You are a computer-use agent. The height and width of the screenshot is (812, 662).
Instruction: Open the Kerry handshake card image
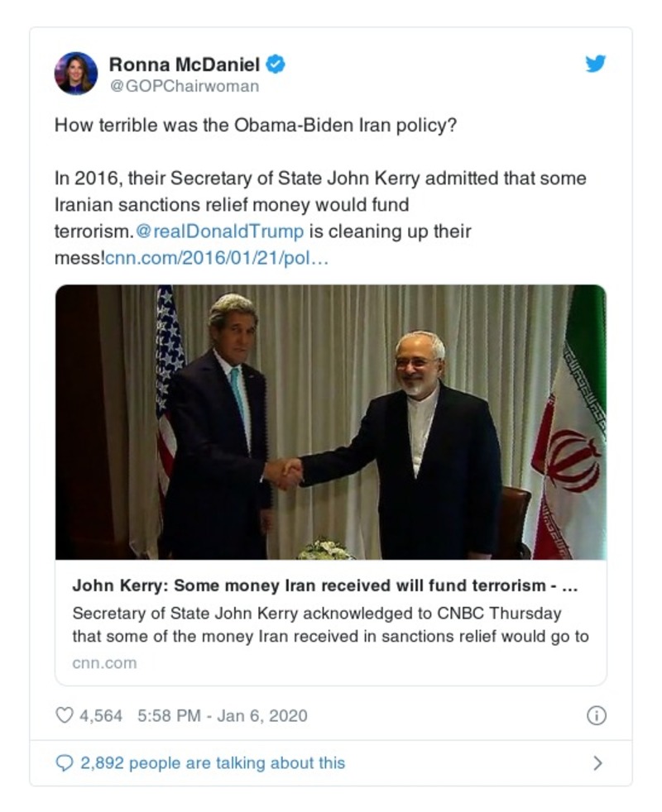click(x=330, y=422)
